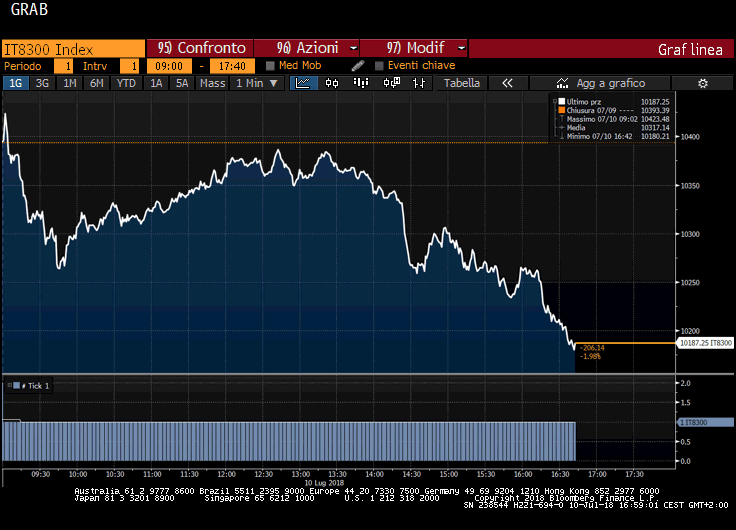Click the Graf linea label
736x530 pixels.
[690, 49]
